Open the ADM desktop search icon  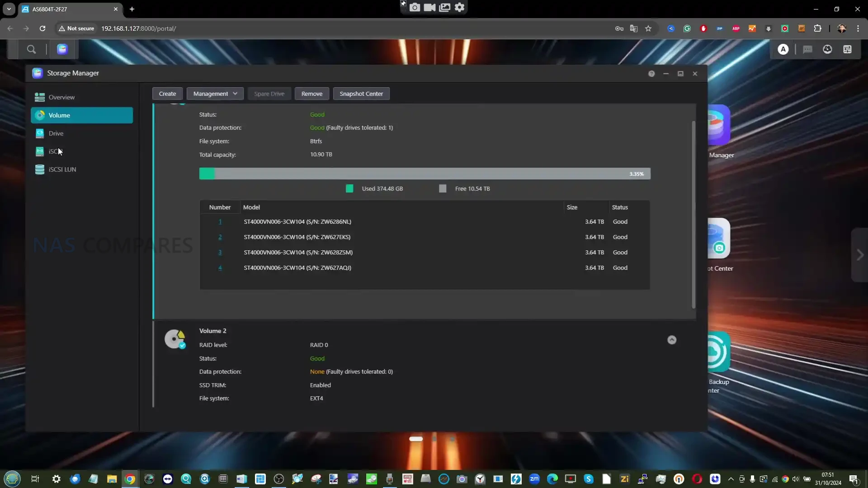tap(31, 49)
